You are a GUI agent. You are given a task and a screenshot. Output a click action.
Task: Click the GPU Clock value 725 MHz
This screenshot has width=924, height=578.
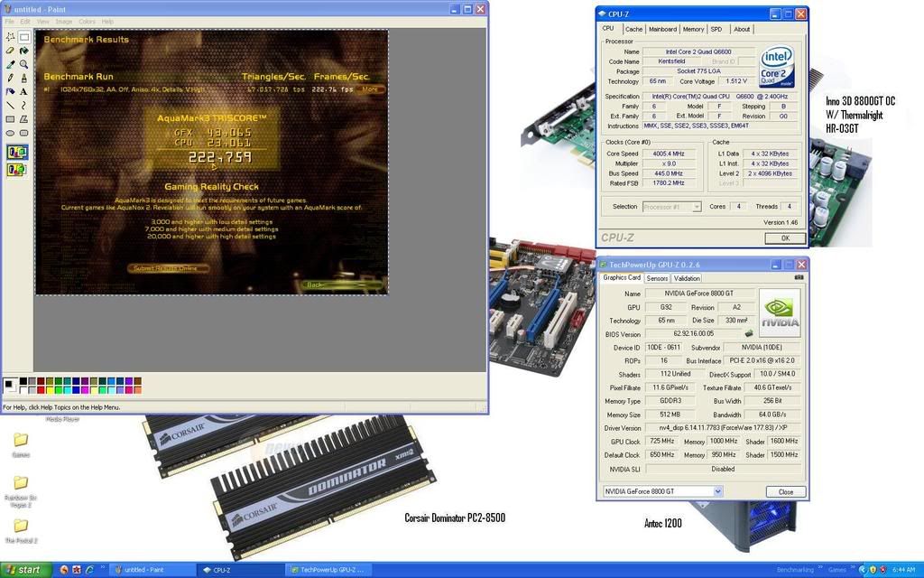point(661,441)
